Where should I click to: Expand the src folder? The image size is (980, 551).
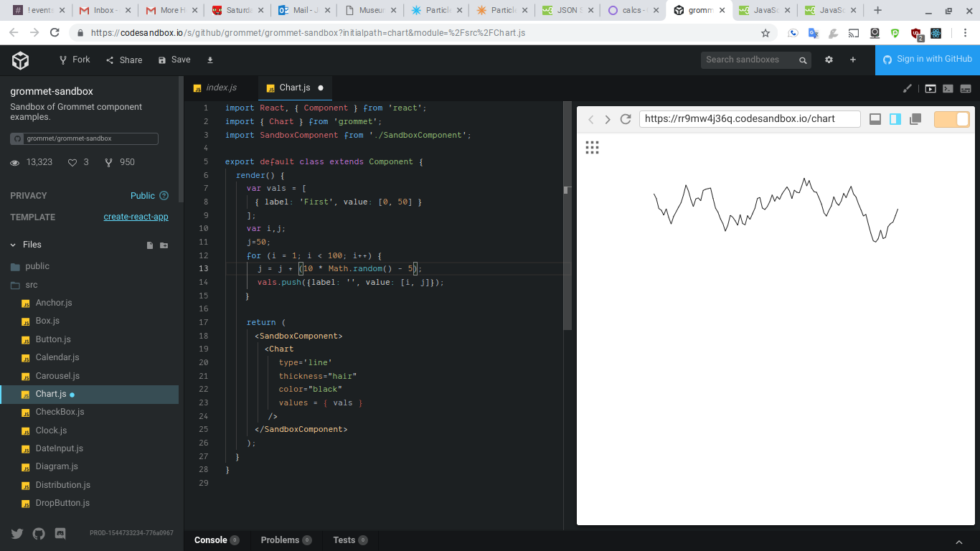click(31, 285)
